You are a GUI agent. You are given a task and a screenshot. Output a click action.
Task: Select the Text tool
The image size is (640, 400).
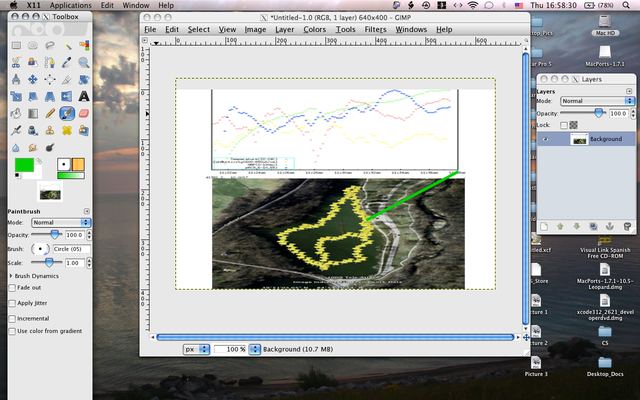pos(84,96)
